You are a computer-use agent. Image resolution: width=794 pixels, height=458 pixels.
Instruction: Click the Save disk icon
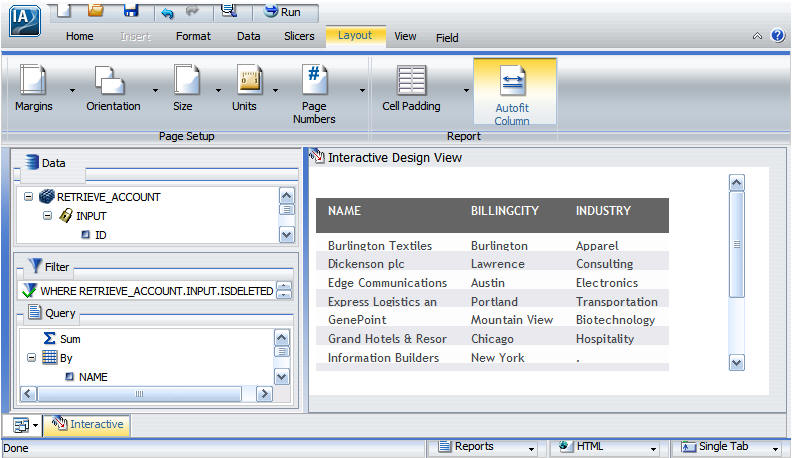click(131, 9)
